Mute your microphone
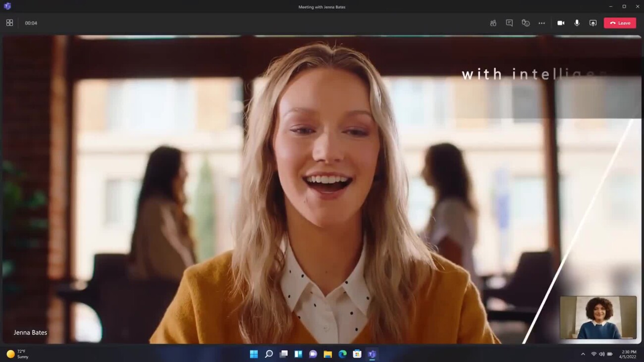The width and height of the screenshot is (644, 362). click(x=577, y=23)
